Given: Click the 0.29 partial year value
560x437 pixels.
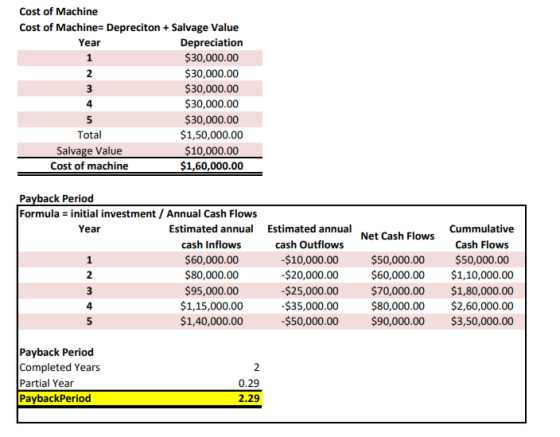Looking at the screenshot, I should (x=249, y=383).
